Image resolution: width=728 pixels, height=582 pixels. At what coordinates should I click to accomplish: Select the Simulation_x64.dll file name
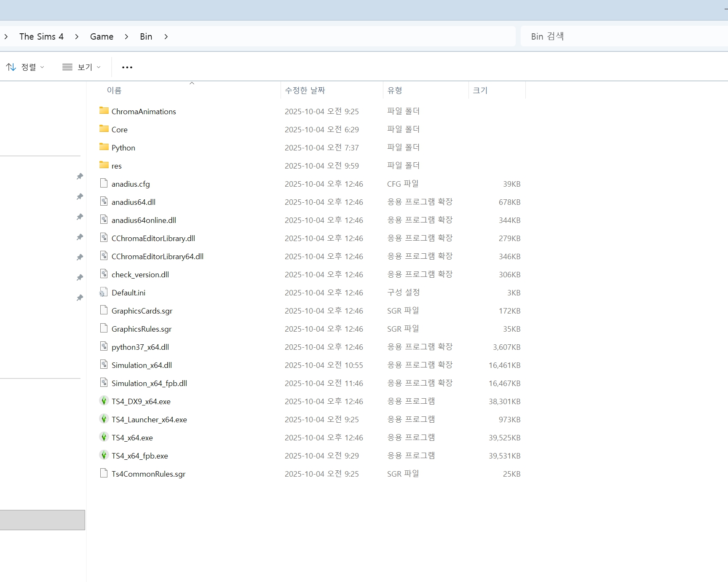point(142,365)
